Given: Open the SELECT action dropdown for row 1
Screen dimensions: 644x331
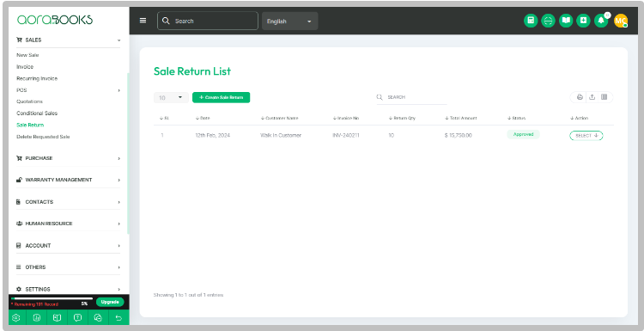Looking at the screenshot, I should (x=586, y=136).
